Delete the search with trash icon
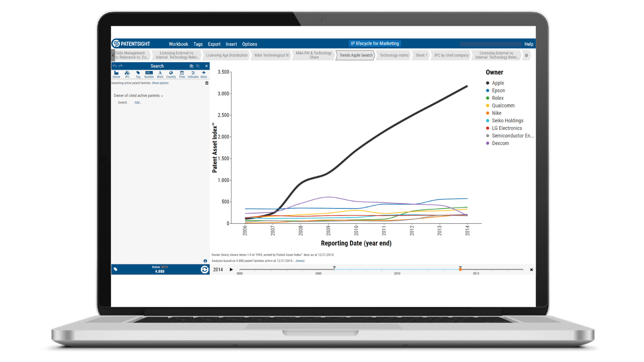Screen dimensions: 644x362 point(207,83)
